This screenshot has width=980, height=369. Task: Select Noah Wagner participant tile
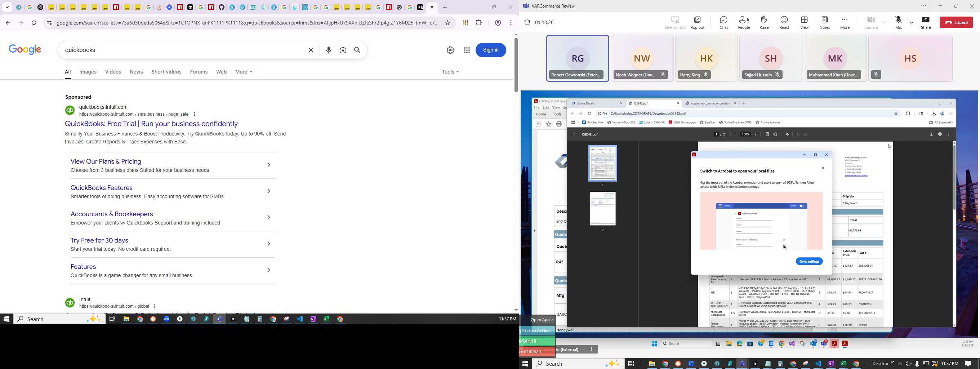tap(642, 58)
